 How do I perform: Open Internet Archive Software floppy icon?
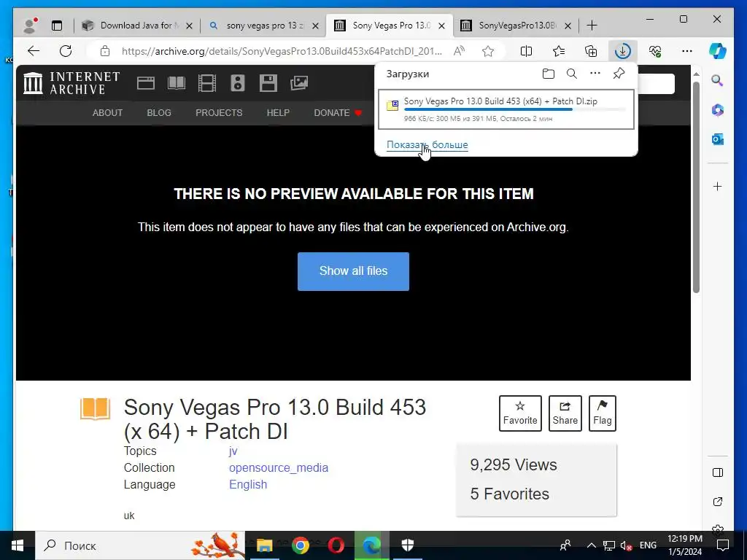(x=268, y=83)
